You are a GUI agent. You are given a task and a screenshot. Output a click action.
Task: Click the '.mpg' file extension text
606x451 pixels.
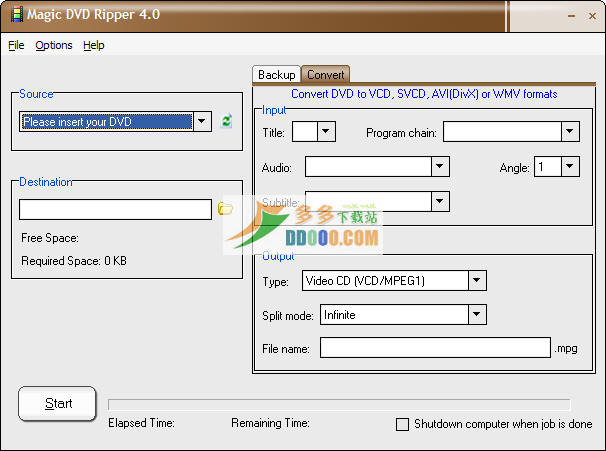[566, 349]
